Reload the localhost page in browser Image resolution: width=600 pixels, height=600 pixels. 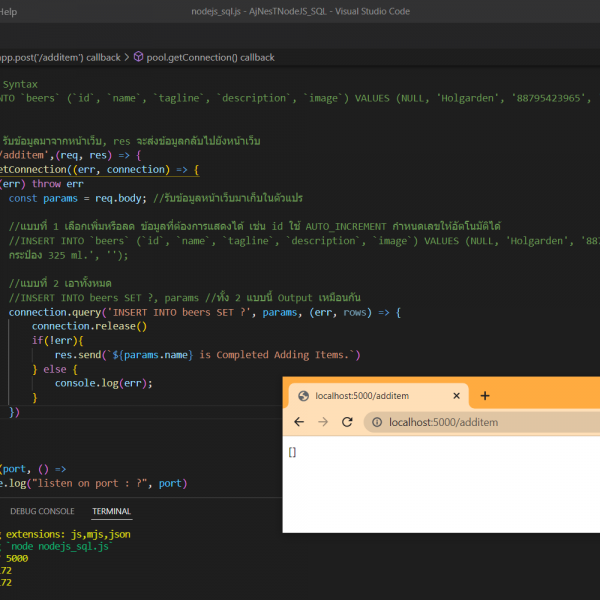(347, 422)
